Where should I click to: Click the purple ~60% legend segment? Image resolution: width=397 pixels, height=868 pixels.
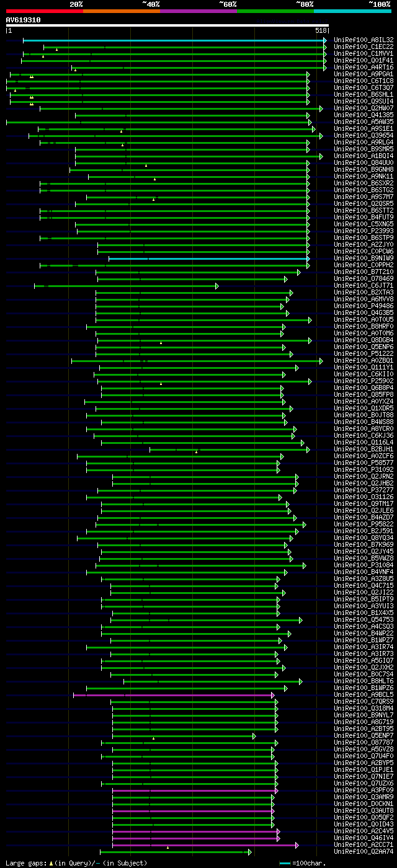coord(198,11)
